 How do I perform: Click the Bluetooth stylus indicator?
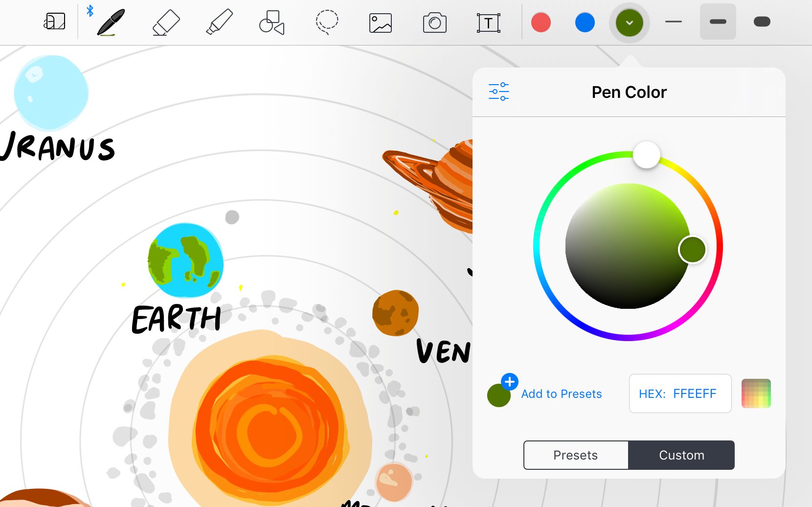[90, 11]
